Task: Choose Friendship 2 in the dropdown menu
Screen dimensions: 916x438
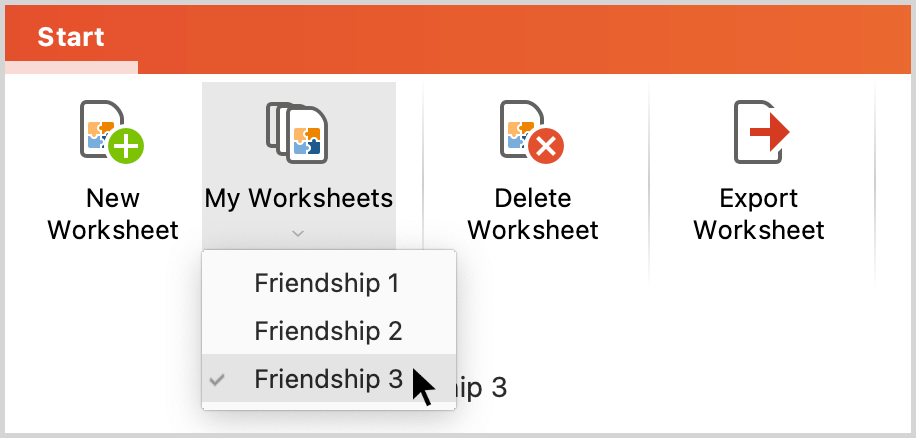Action: 328,331
